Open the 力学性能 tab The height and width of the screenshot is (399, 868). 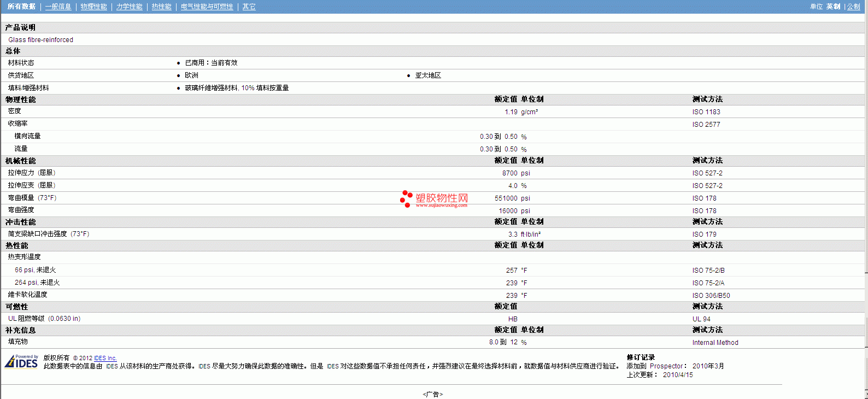129,7
